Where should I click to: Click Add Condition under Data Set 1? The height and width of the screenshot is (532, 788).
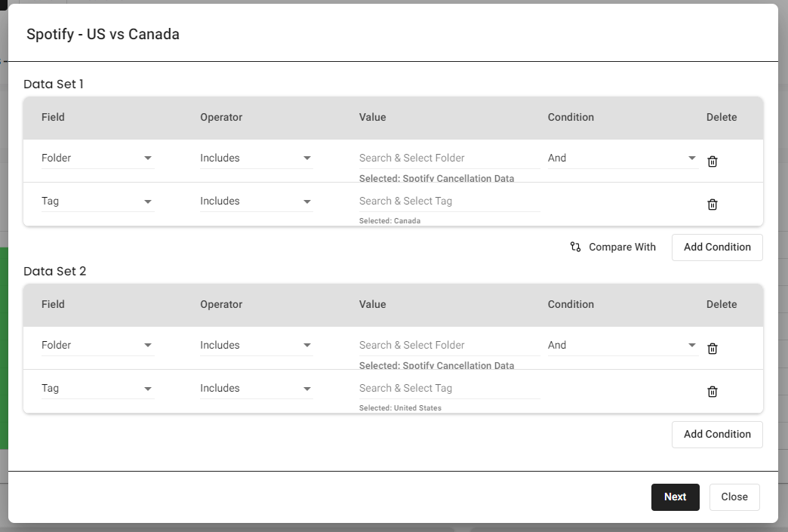(717, 248)
